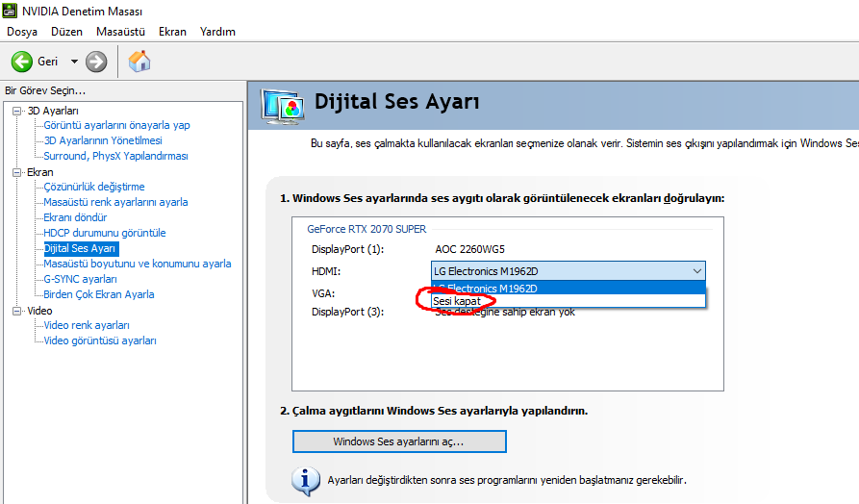Collapse the Video tree node
This screenshot has width=859, height=504.
coord(17,312)
